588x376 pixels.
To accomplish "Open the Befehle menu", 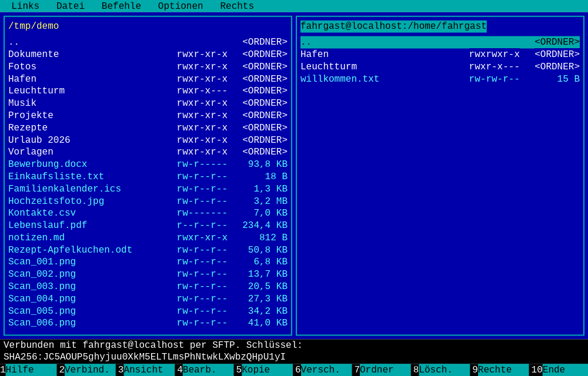I will point(121,6).
